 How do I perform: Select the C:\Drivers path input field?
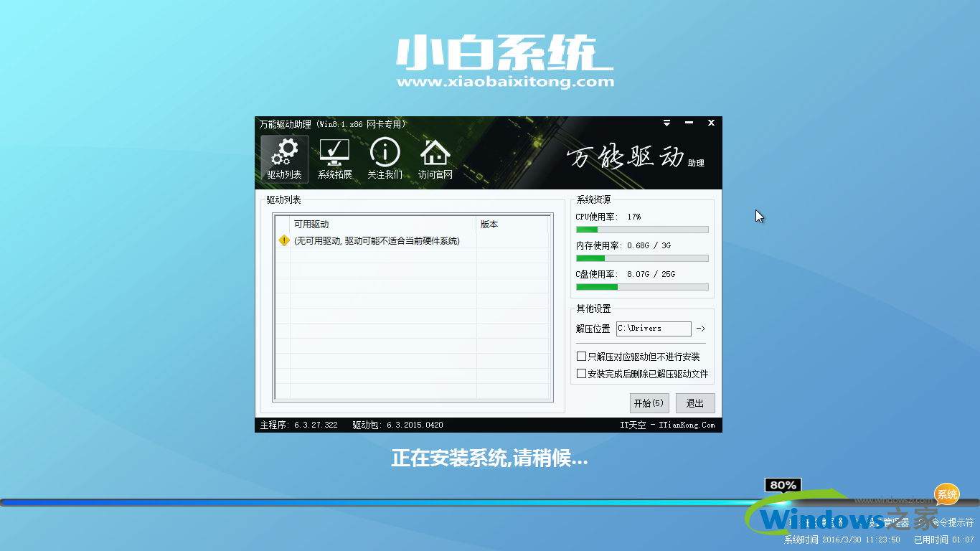653,329
